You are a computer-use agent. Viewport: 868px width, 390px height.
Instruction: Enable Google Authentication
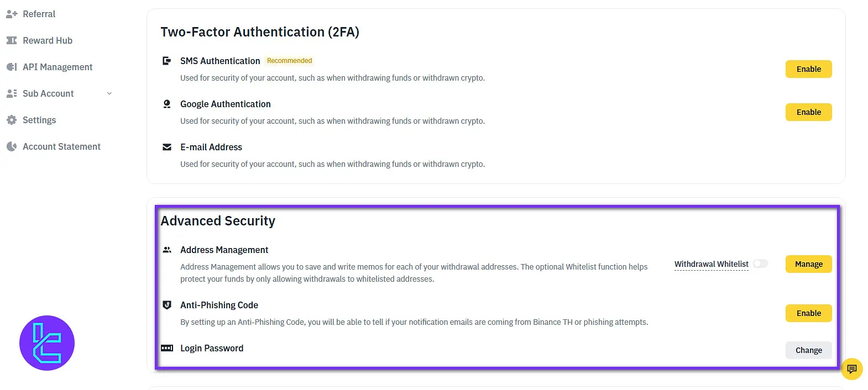808,112
